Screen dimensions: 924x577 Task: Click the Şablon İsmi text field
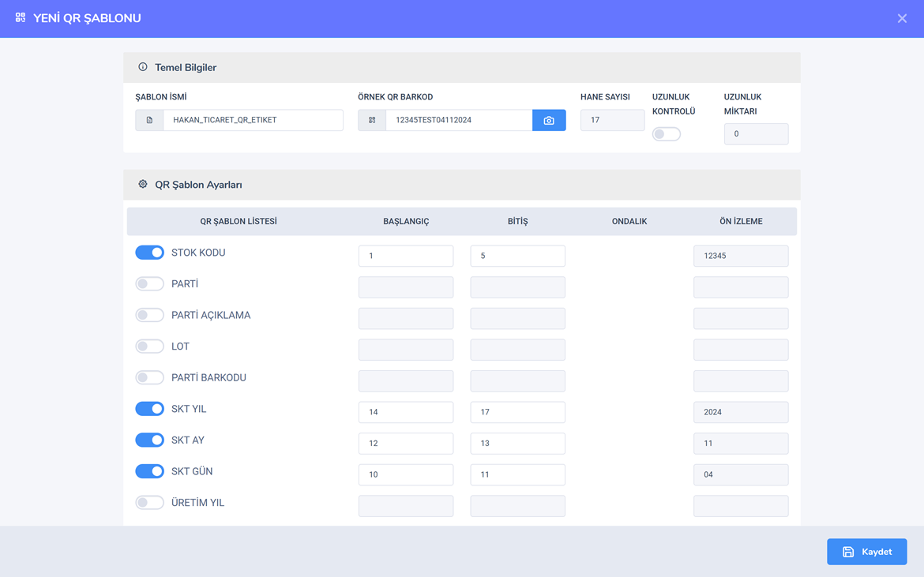253,120
